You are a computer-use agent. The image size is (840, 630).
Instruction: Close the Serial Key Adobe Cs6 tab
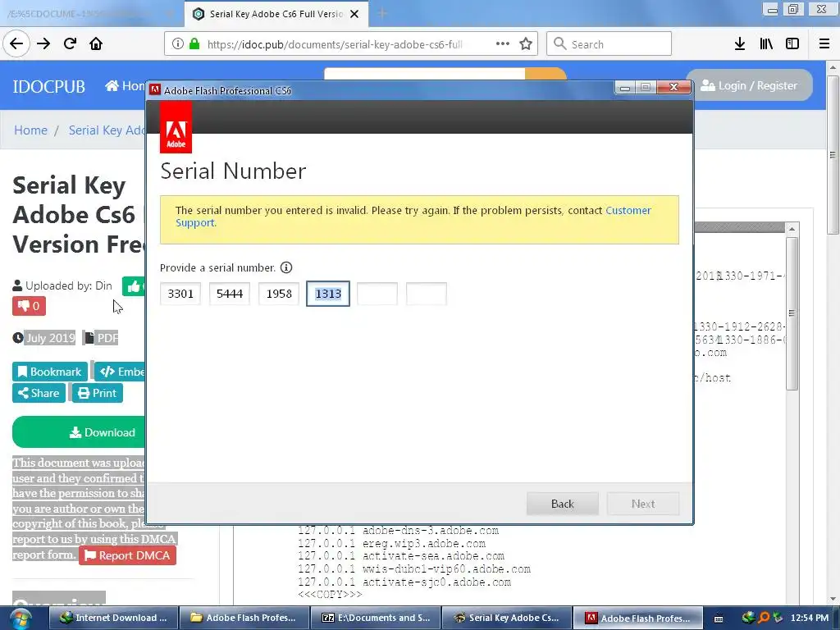[x=354, y=14]
